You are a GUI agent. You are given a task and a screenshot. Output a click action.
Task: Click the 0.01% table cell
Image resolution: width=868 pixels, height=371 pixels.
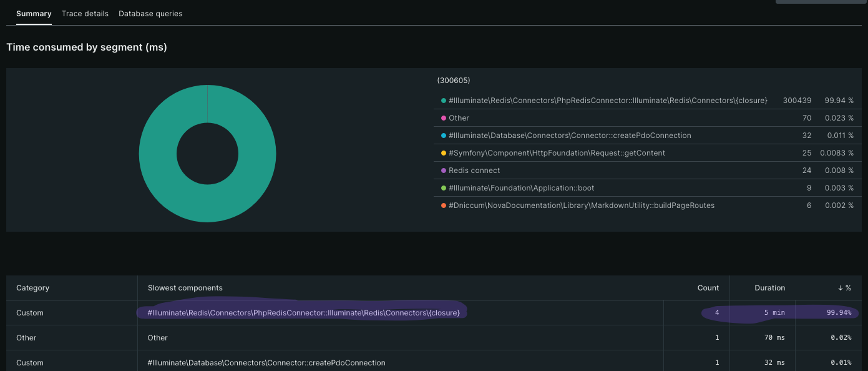coord(841,362)
